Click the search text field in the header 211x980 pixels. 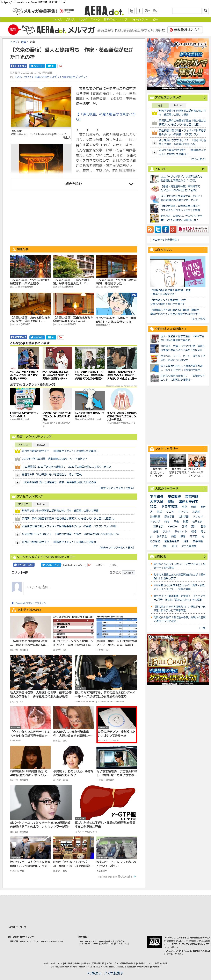click(187, 11)
